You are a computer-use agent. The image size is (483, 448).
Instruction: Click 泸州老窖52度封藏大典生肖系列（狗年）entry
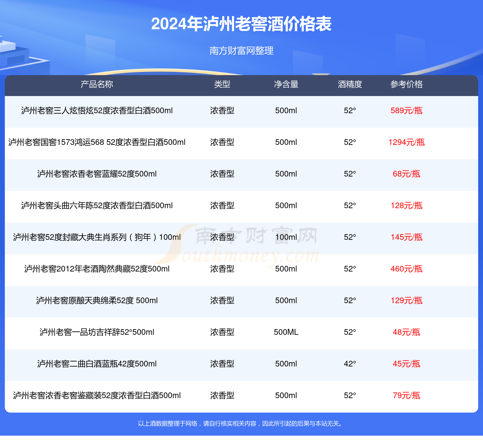(97, 237)
